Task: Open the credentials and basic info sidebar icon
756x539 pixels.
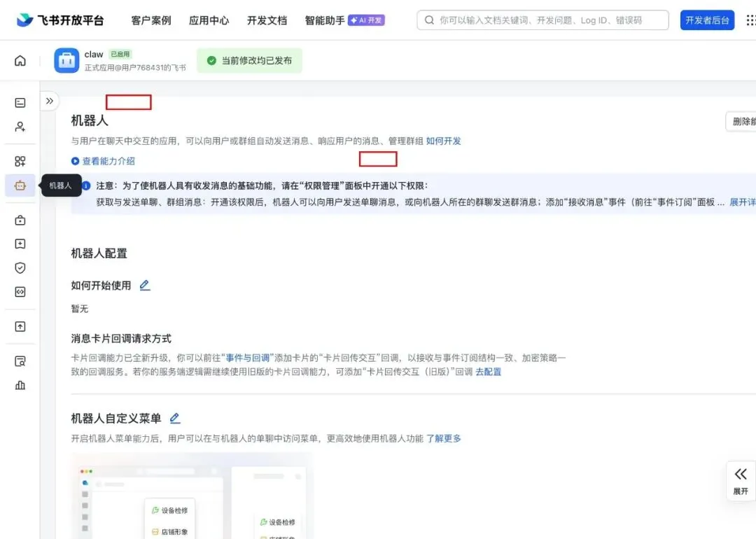Action: click(x=20, y=103)
